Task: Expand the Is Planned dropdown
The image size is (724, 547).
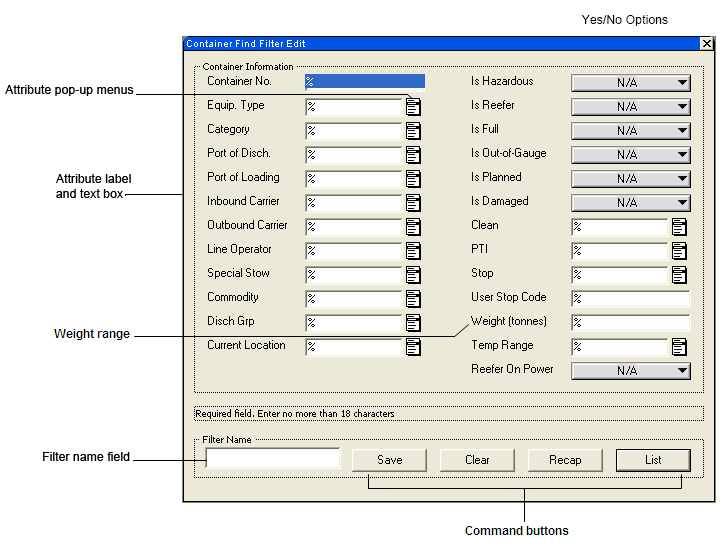Action: coord(631,179)
